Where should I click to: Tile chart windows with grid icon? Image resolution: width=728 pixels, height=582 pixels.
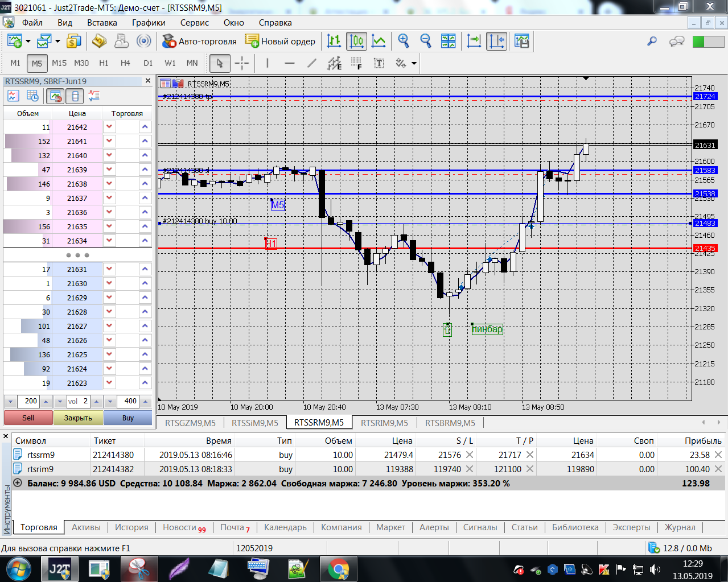coord(449,41)
